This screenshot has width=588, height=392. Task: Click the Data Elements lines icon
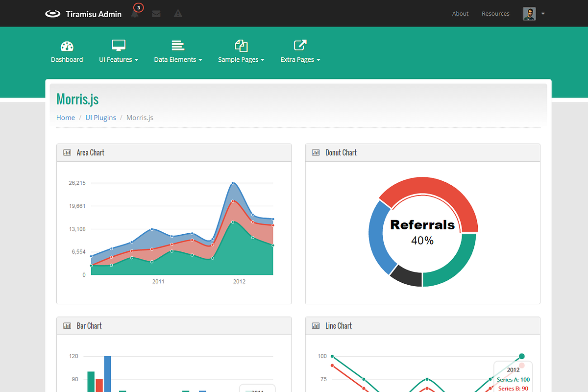pyautogui.click(x=178, y=46)
